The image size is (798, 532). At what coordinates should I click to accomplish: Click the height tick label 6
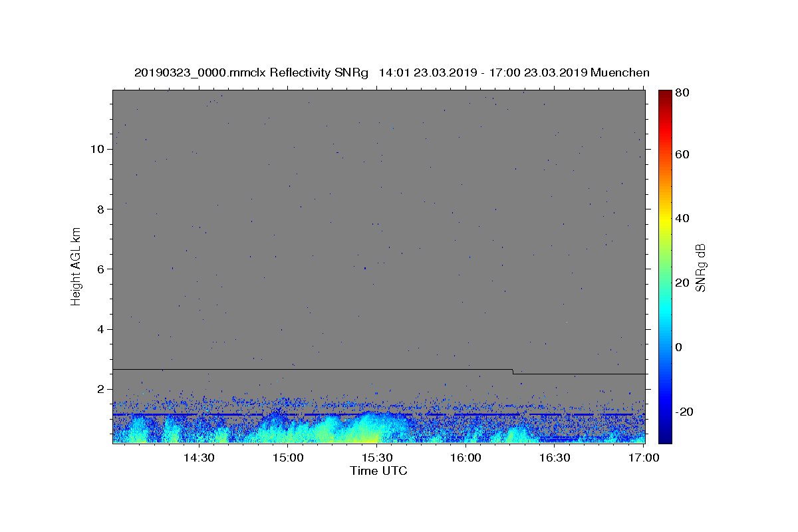pyautogui.click(x=101, y=269)
